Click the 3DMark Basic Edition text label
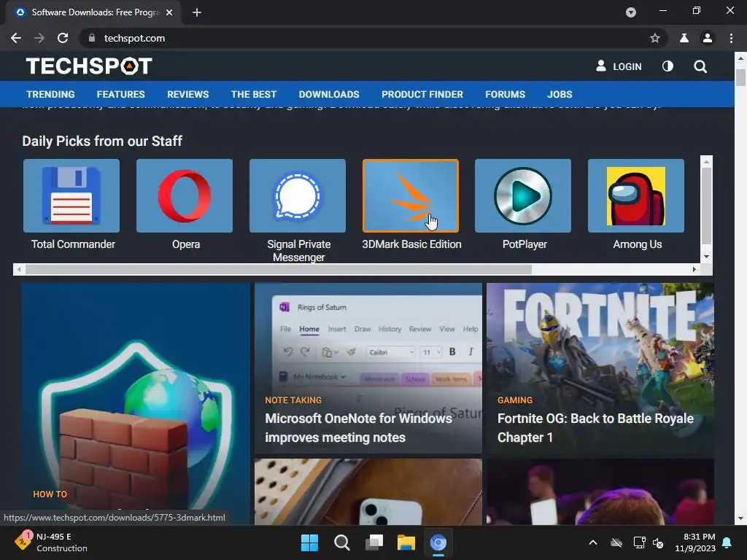This screenshot has height=560, width=747. (411, 244)
